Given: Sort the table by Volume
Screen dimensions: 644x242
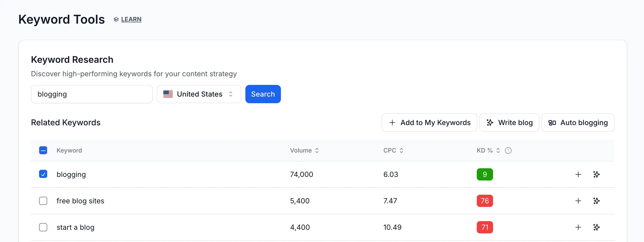Looking at the screenshot, I should tap(317, 150).
